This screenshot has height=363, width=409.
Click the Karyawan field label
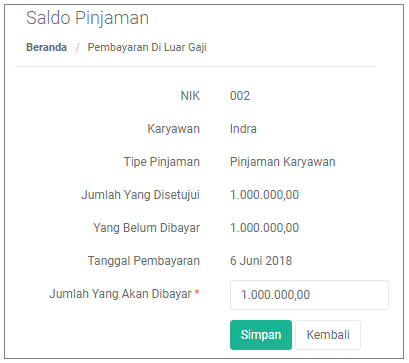tap(174, 129)
